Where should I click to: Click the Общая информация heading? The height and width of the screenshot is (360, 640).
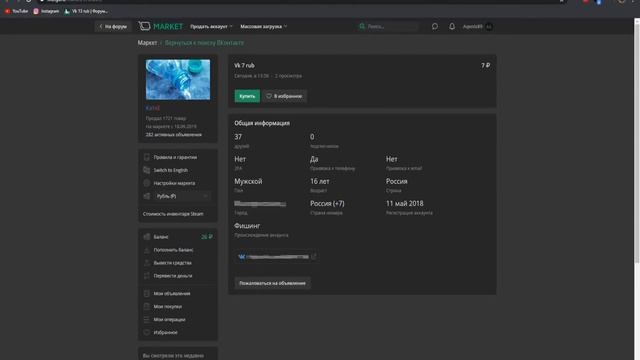point(262,123)
